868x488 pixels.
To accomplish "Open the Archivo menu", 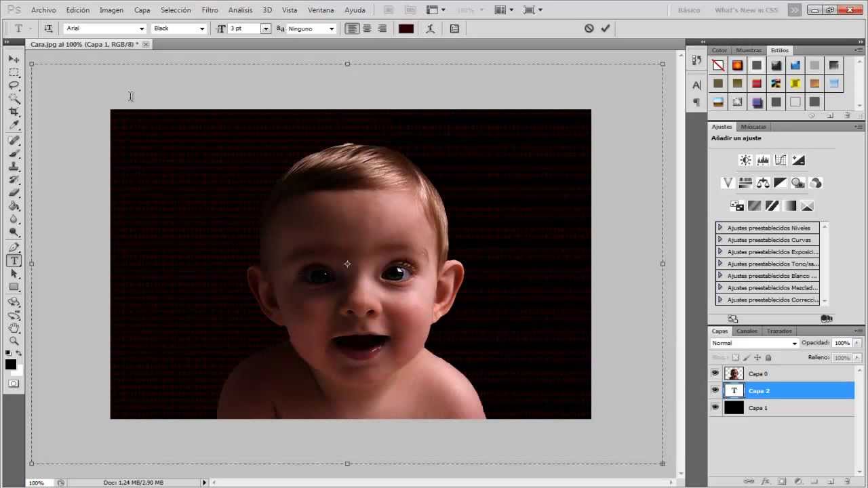I will tap(43, 10).
